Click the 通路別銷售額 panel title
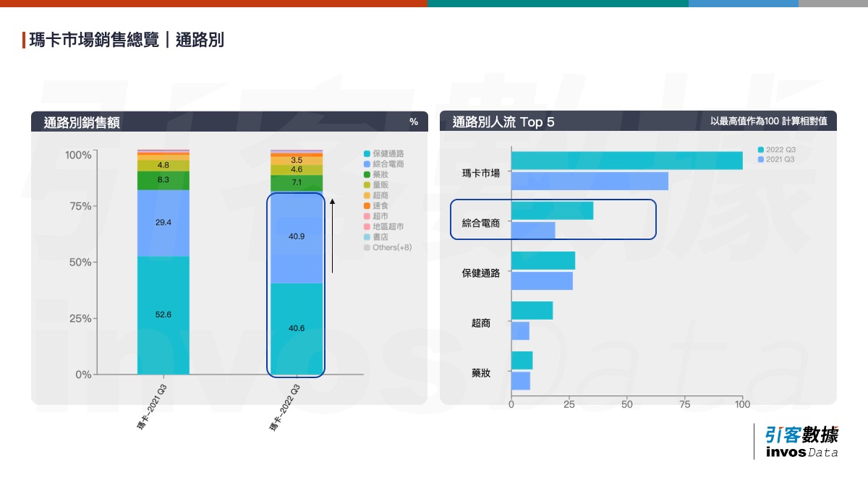Image resolution: width=868 pixels, height=488 pixels. tap(82, 122)
